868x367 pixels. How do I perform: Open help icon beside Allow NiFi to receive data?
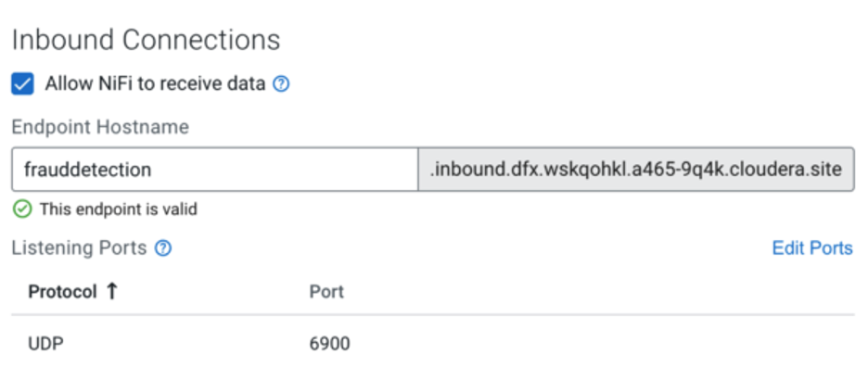[x=281, y=84]
